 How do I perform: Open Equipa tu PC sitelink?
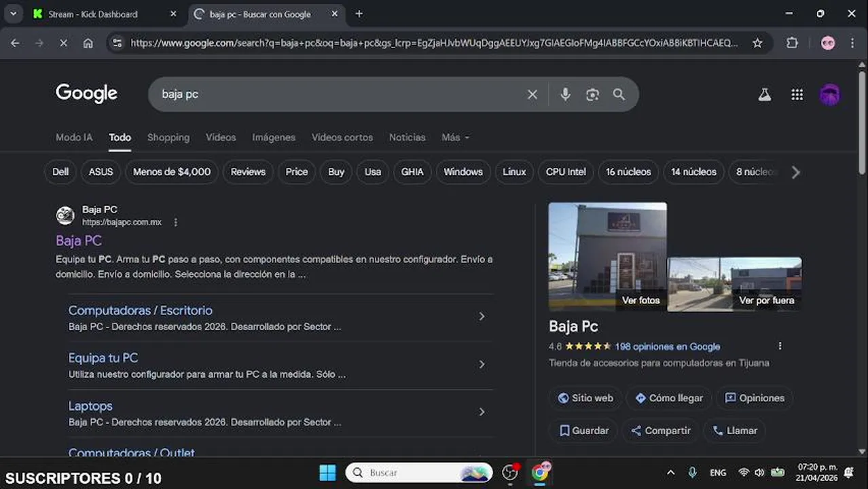tap(103, 358)
